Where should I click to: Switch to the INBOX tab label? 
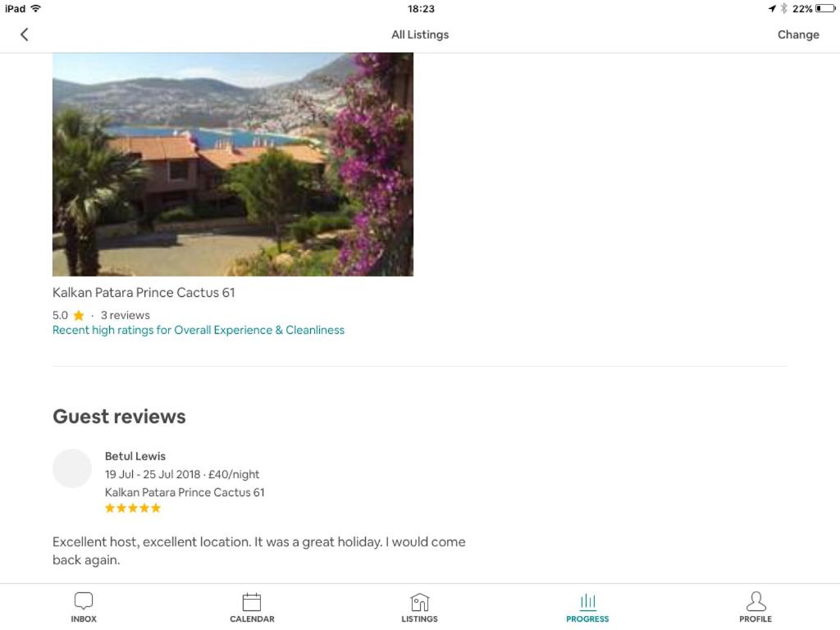(84, 619)
